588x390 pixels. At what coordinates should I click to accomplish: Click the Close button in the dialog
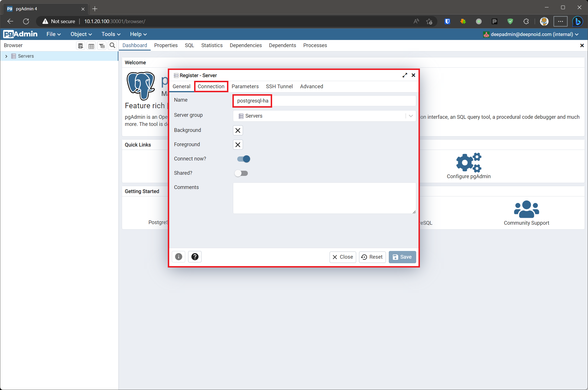[x=343, y=257]
